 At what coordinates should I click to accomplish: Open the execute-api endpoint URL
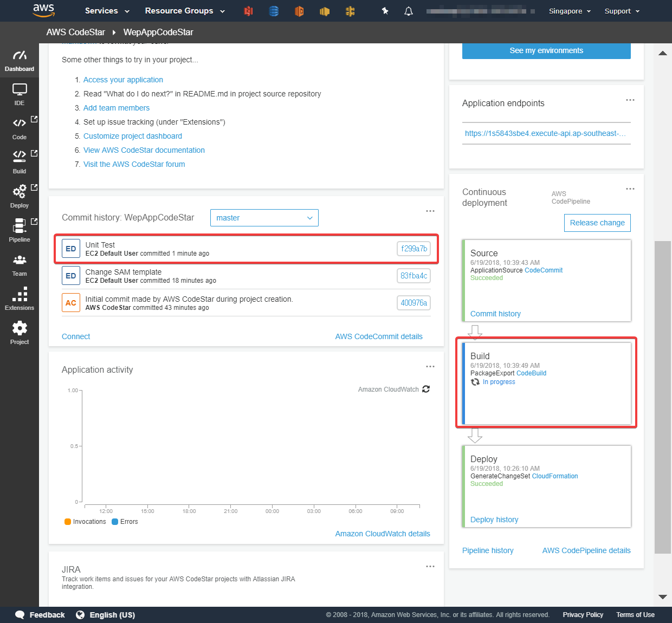coord(545,133)
